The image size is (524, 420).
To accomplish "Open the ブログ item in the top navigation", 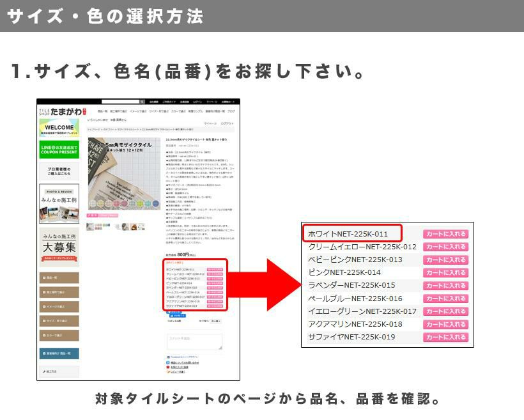I will (231, 111).
